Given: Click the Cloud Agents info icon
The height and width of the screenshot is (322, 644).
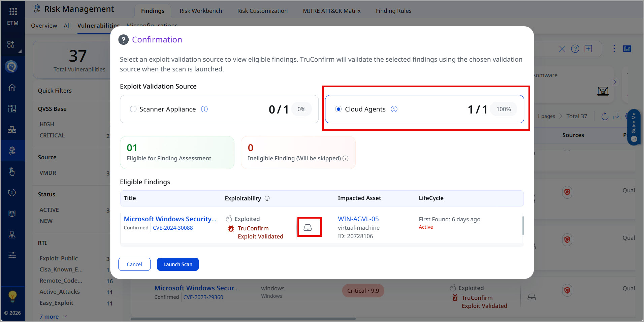Looking at the screenshot, I should 394,109.
